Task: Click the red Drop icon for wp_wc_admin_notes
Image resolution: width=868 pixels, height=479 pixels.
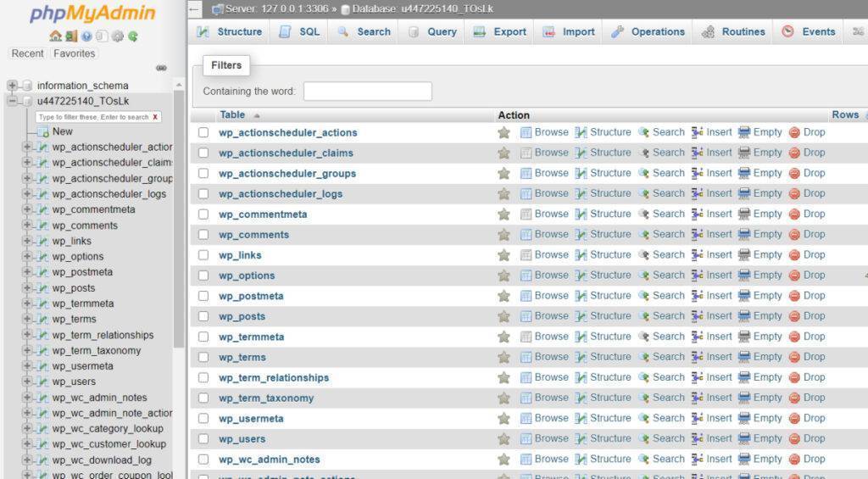Action: [794, 459]
